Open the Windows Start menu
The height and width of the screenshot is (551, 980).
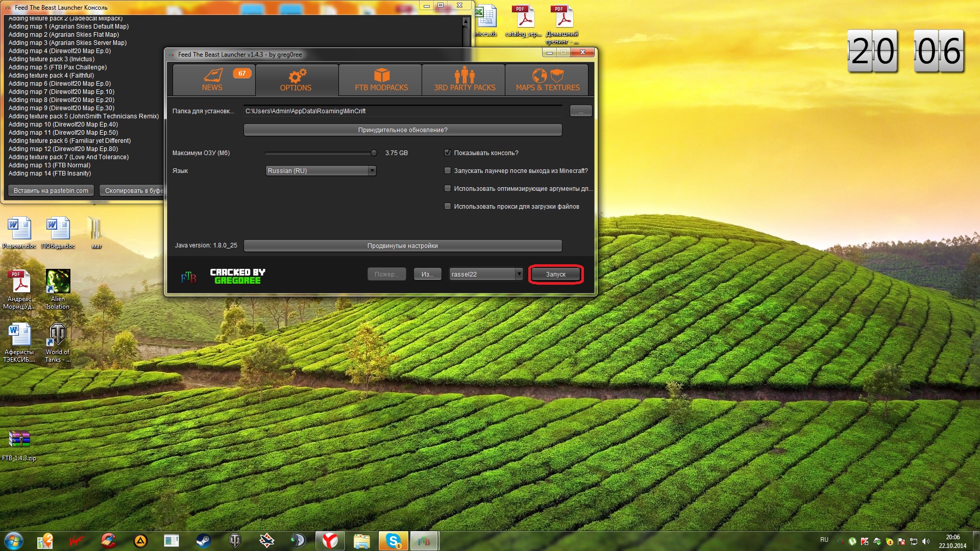[x=14, y=541]
